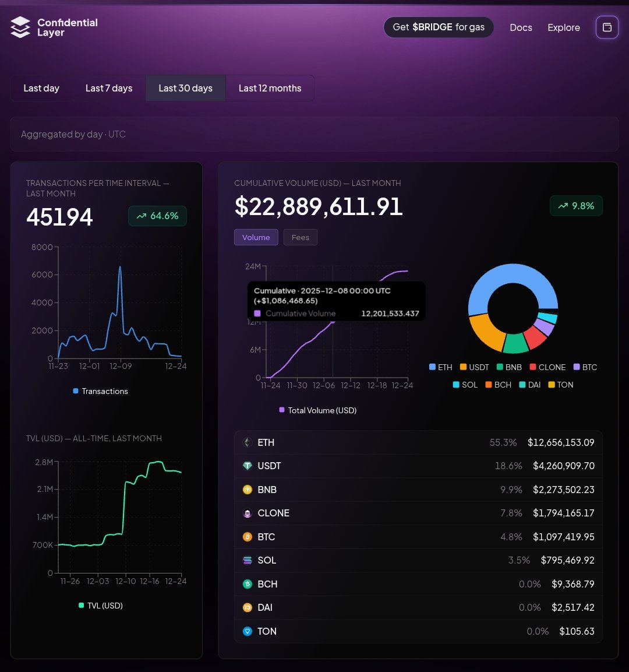Select the Last day tab
The height and width of the screenshot is (672, 629).
click(41, 88)
